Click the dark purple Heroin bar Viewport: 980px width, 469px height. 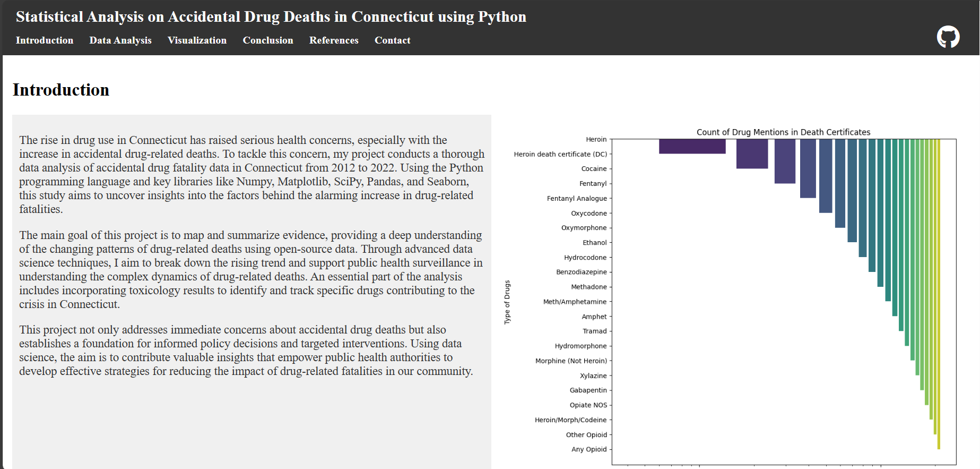point(692,147)
